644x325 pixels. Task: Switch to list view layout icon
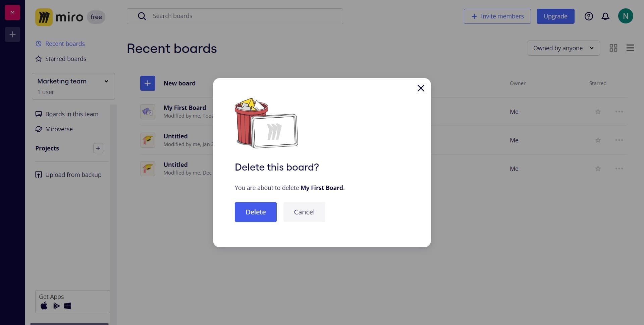pyautogui.click(x=630, y=48)
